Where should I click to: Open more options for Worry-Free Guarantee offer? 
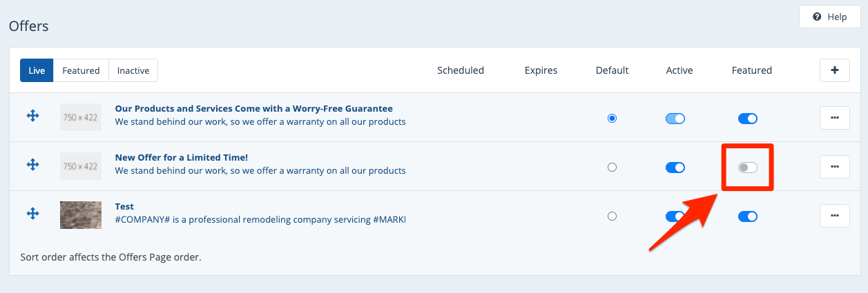[834, 118]
